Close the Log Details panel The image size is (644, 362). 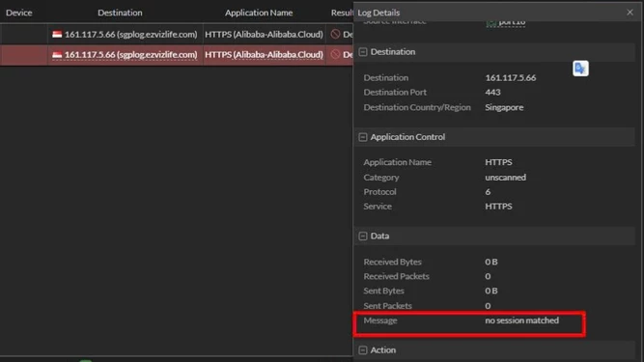click(630, 13)
